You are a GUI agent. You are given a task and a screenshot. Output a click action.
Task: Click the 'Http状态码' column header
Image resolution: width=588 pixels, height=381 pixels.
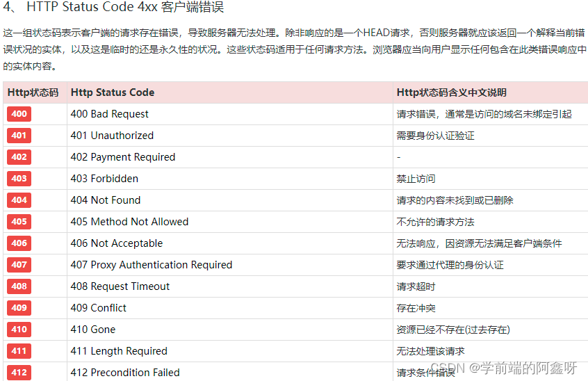tap(35, 92)
